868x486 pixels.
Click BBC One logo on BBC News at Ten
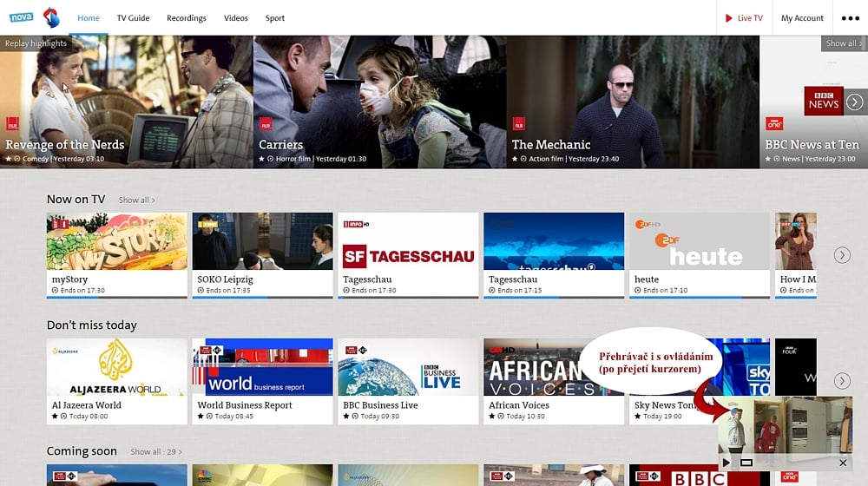(774, 123)
